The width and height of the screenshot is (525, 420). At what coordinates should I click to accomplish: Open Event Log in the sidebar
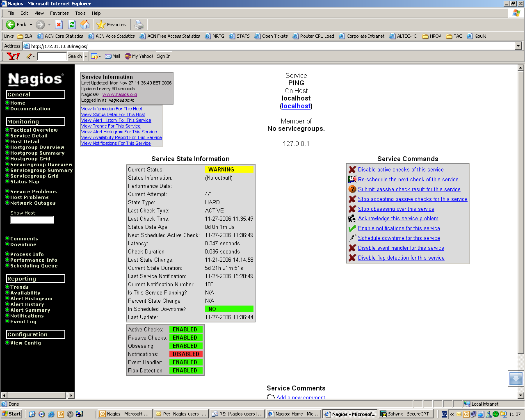pos(23,322)
